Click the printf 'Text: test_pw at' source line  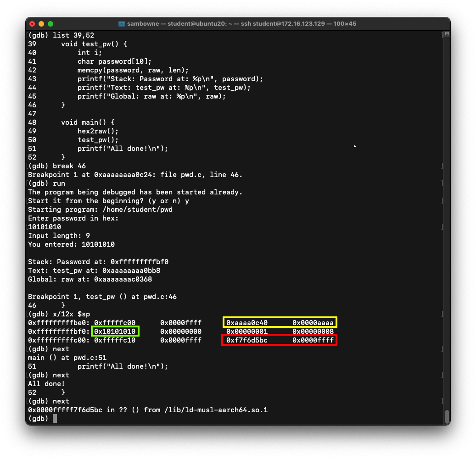tap(164, 88)
